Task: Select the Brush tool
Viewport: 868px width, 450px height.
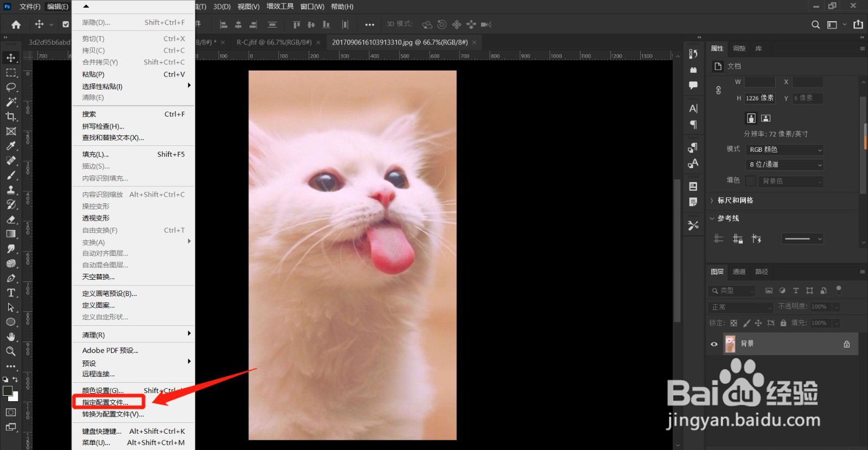Action: 11,175
